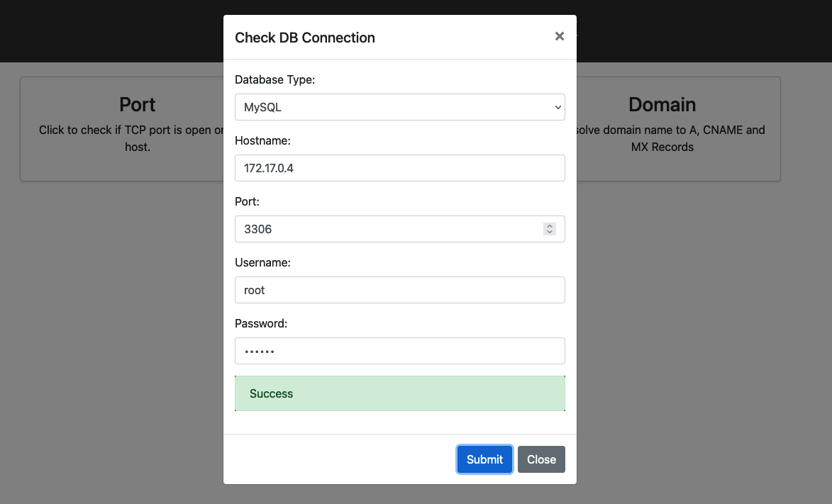832x504 pixels.
Task: Click the Port field stepper arrows
Action: pyautogui.click(x=550, y=229)
